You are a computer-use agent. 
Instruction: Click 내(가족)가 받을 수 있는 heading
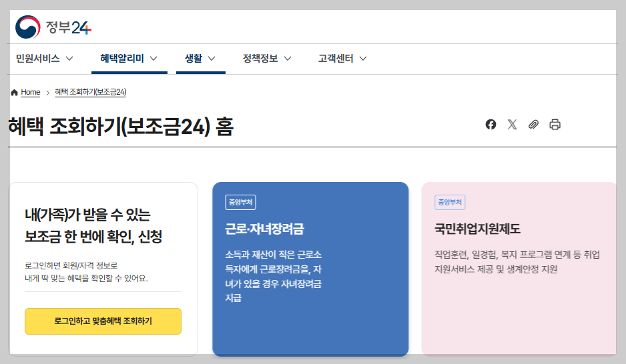[87, 215]
